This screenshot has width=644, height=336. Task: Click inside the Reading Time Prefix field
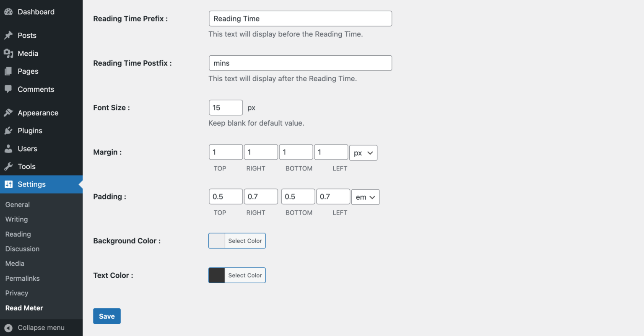(300, 18)
